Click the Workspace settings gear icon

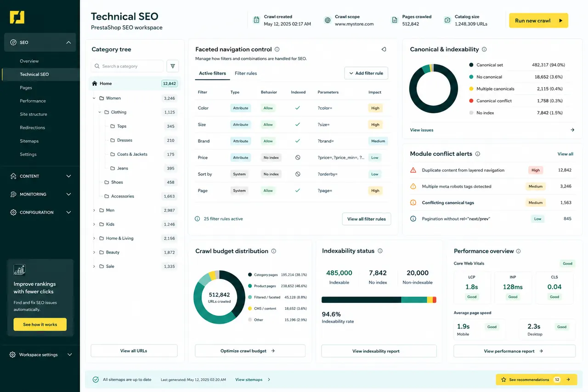coord(12,355)
